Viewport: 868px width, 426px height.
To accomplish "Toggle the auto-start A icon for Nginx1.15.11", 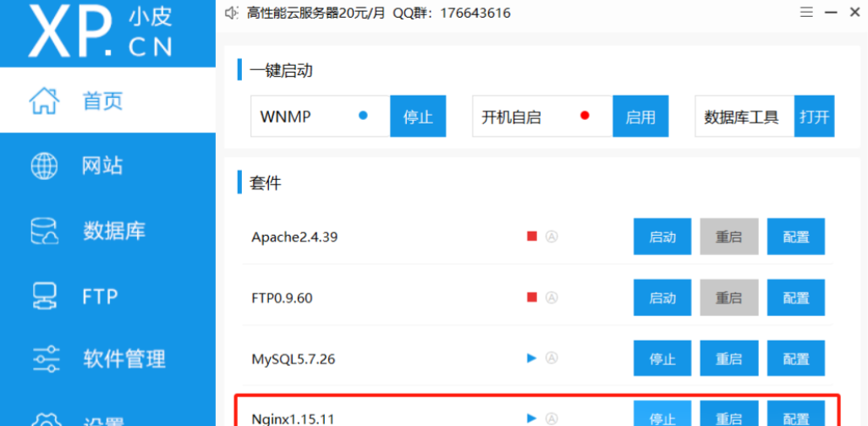I will (552, 418).
